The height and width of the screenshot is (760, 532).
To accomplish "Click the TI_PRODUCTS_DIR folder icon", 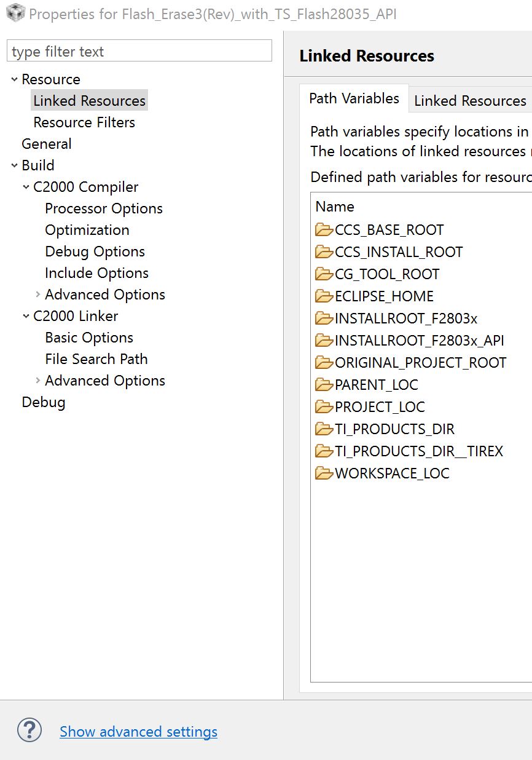I will coord(324,429).
